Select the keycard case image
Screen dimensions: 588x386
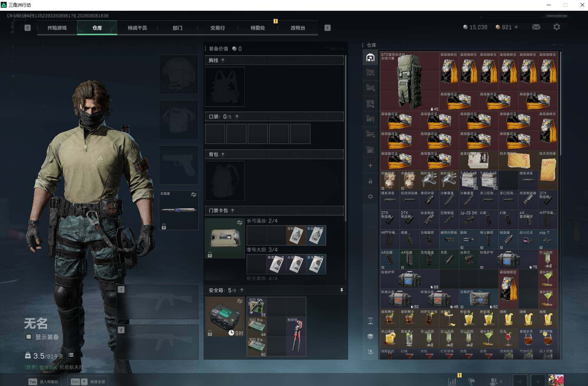point(225,238)
